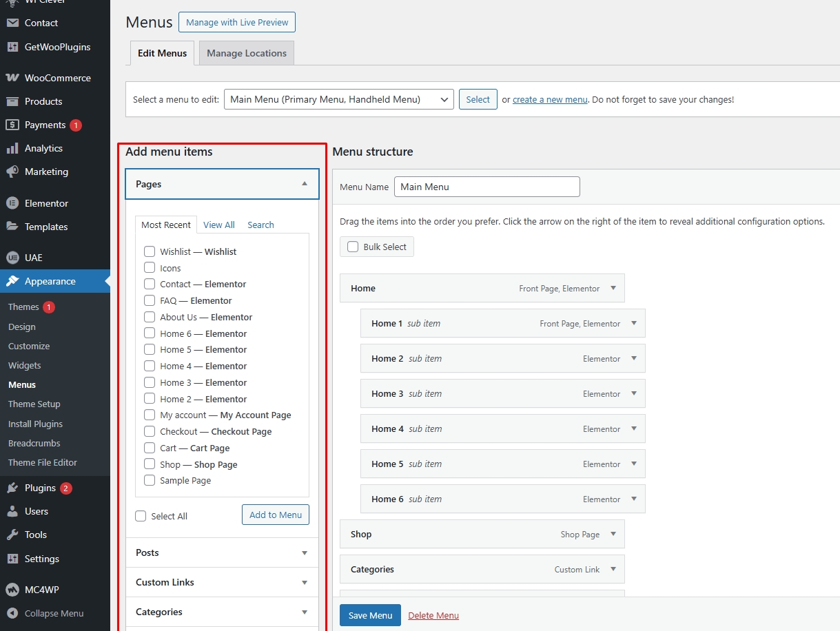Click the Save Menu button

(370, 615)
